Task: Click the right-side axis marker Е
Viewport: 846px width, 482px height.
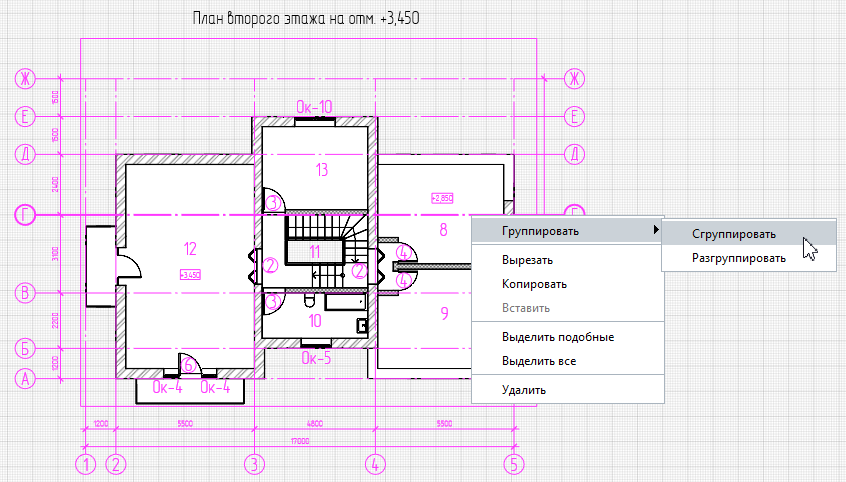Action: tap(574, 117)
